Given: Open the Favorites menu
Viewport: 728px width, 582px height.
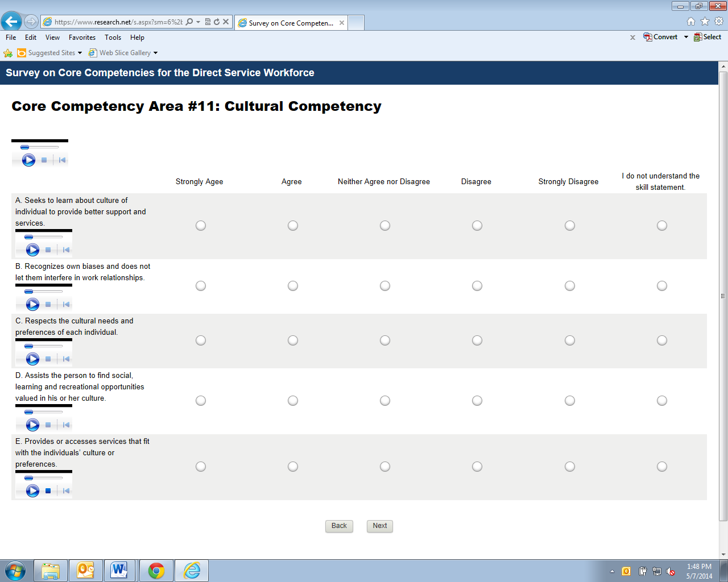Looking at the screenshot, I should click(82, 38).
